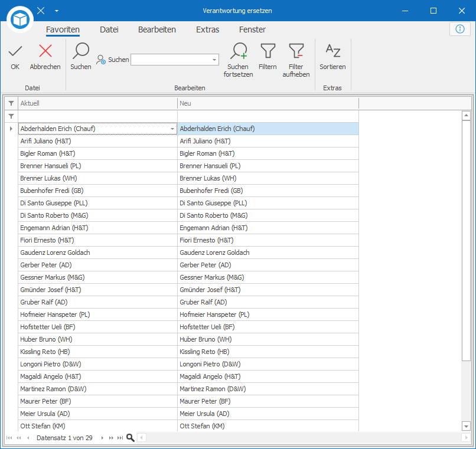Click horizontal scrollbar left arrow
Image resolution: width=476 pixels, height=449 pixels.
click(x=142, y=438)
